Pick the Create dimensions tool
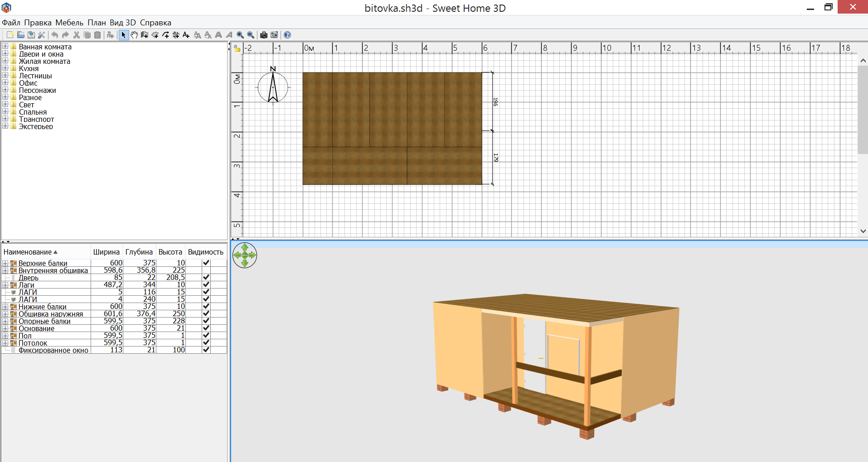The height and width of the screenshot is (462, 868). click(x=176, y=35)
